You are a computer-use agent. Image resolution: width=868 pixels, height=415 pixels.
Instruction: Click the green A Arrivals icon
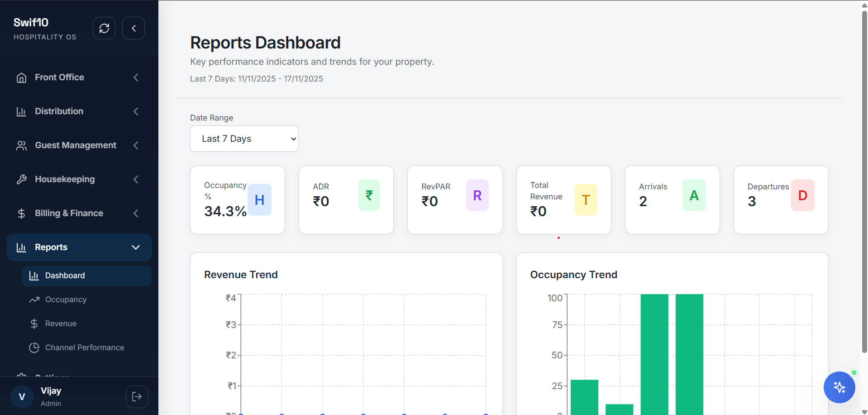click(x=694, y=195)
